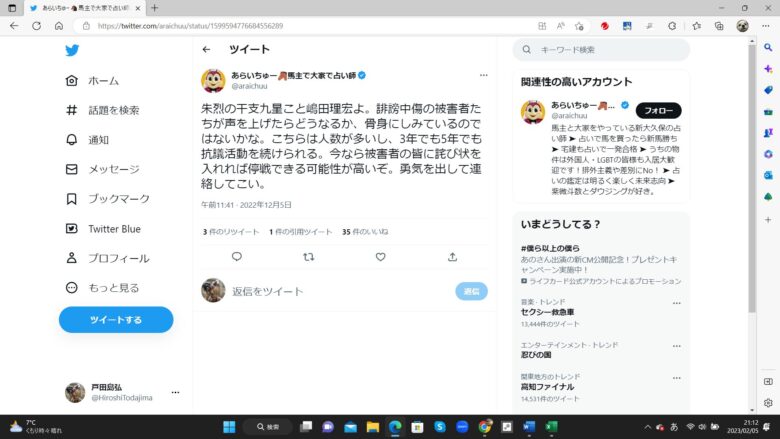Open browser settings three-dot menu
Image resolution: width=780 pixels, height=439 pixels.
[766, 26]
